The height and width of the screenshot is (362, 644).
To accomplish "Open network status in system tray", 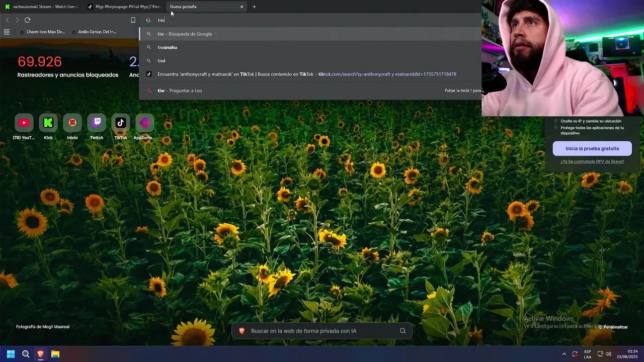I will tap(600, 354).
